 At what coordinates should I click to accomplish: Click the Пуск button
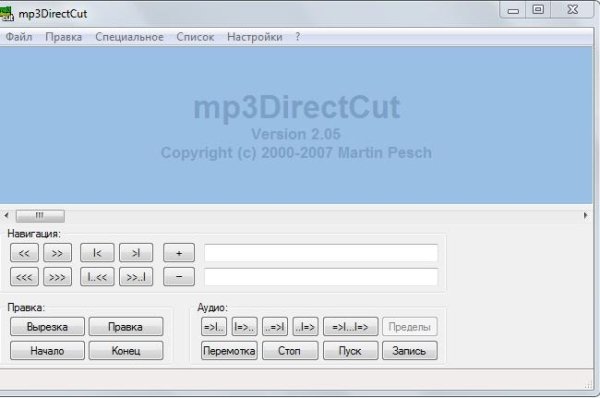[351, 351]
